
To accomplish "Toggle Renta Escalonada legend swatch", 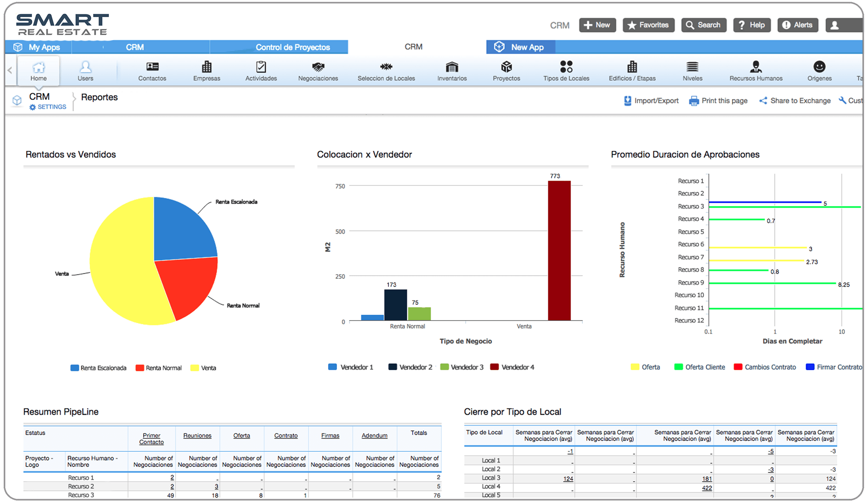I will point(75,368).
